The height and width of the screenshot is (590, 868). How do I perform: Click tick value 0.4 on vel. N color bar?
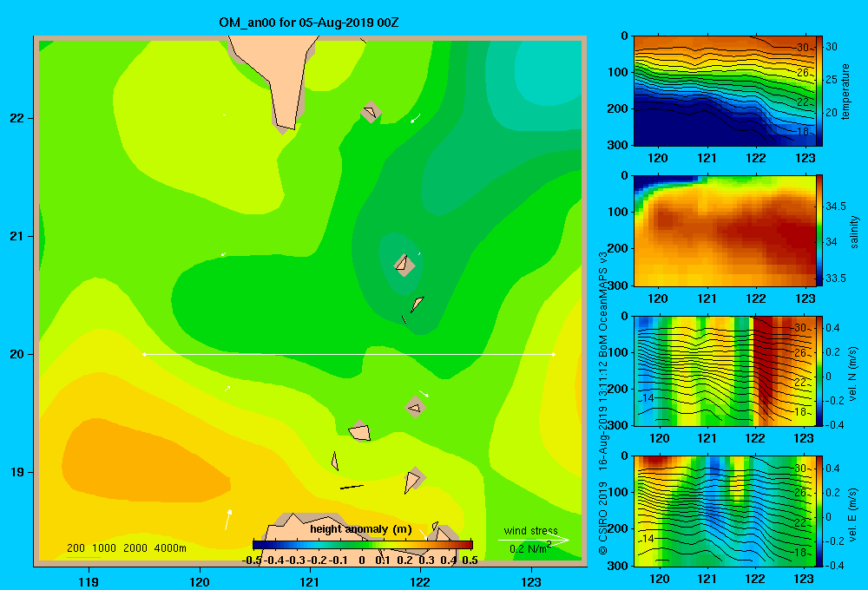tap(832, 328)
